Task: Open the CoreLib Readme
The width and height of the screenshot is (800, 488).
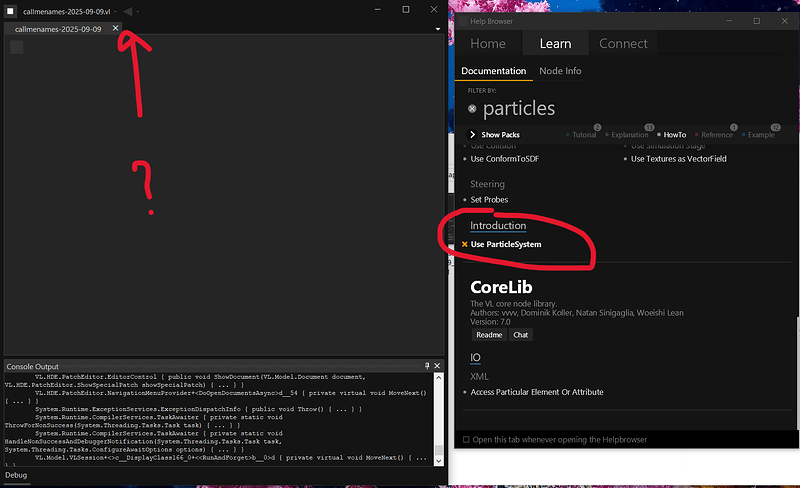Action: 489,335
